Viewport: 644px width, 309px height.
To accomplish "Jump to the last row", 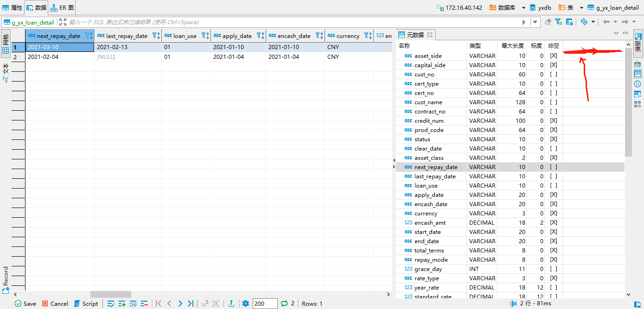I will coord(191,303).
